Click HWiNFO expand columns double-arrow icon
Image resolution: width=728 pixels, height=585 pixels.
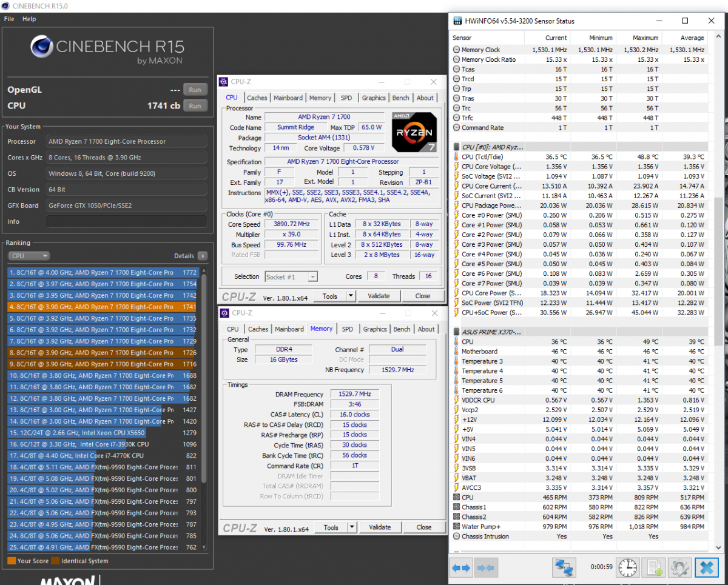pyautogui.click(x=461, y=568)
